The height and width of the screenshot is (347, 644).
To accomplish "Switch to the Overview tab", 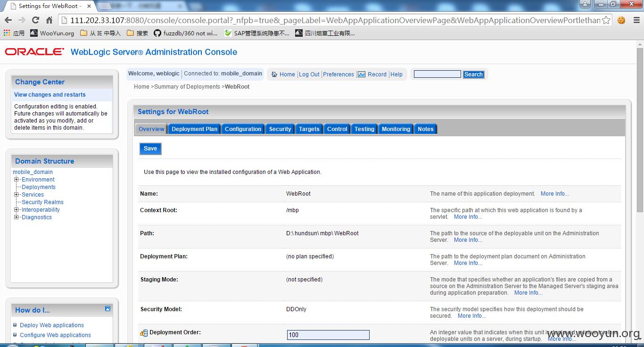I will point(151,129).
